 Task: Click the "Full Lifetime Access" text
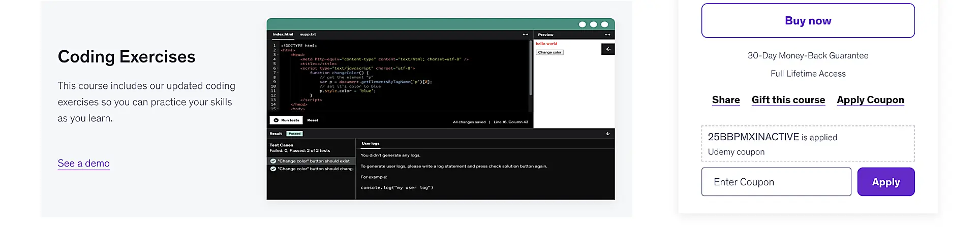(x=808, y=74)
